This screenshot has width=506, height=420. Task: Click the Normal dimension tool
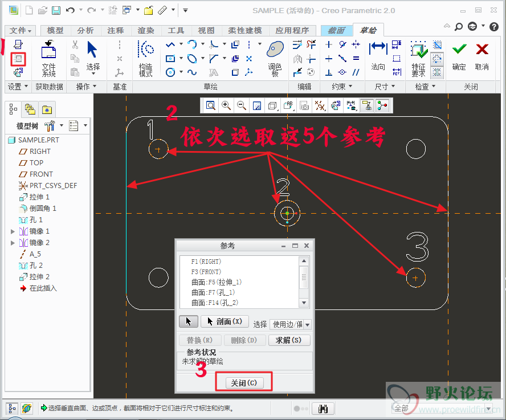pyautogui.click(x=378, y=56)
